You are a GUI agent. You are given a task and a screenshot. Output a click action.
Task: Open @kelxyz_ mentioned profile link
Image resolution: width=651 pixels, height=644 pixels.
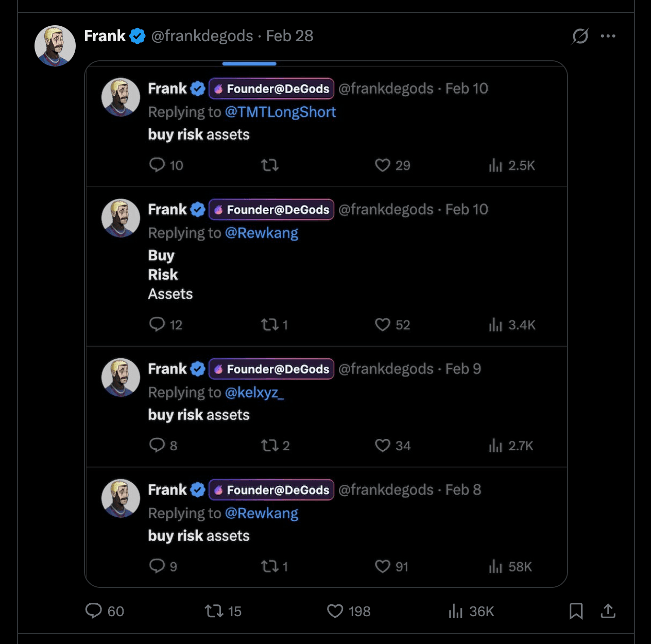254,392
